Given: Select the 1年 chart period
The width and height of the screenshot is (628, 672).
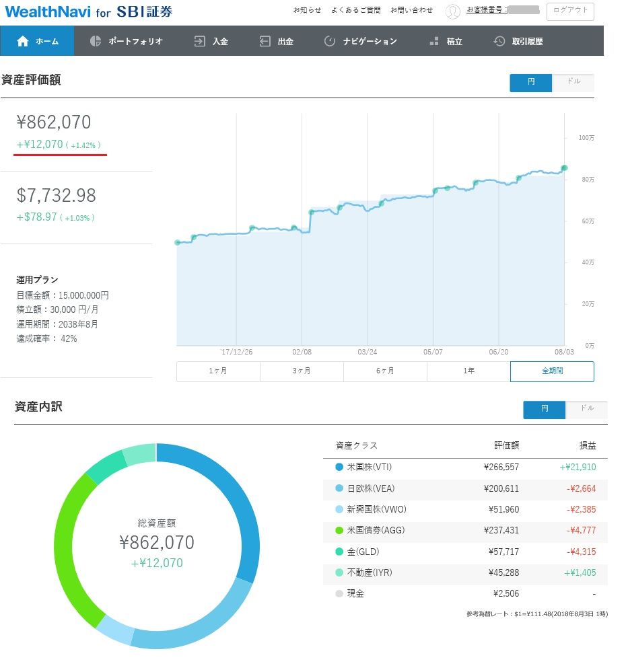Looking at the screenshot, I should click(x=468, y=371).
